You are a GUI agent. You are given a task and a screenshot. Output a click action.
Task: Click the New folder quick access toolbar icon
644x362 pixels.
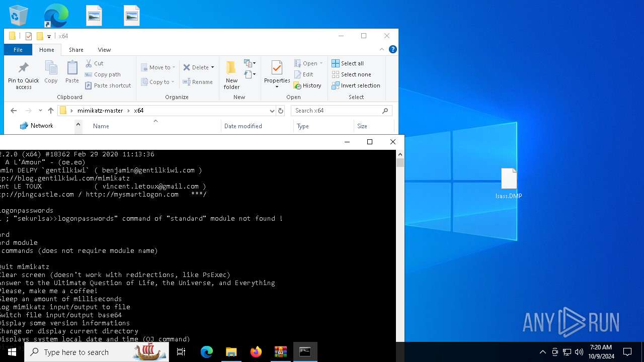coord(40,36)
